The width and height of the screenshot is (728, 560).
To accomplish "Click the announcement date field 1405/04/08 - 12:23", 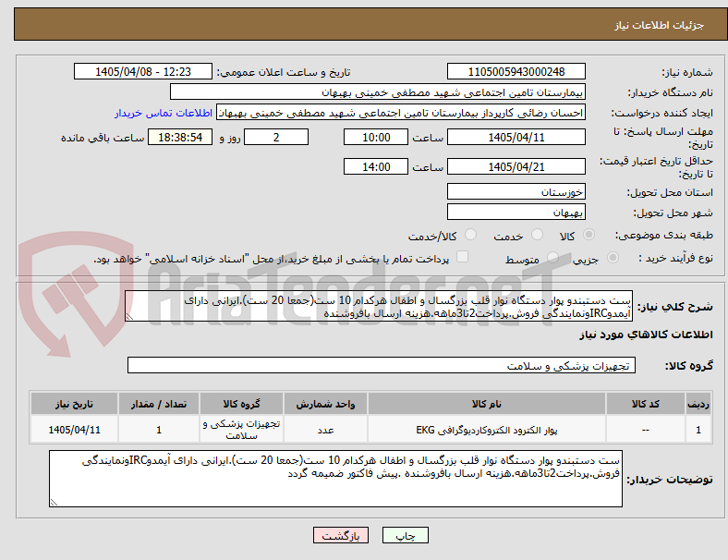I will (143, 71).
